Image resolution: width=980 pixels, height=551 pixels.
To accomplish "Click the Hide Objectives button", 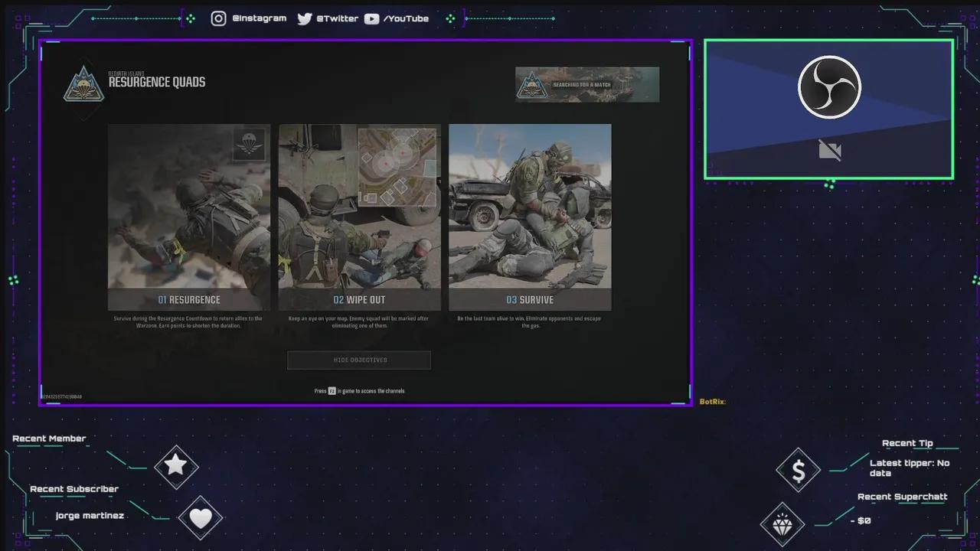I will [359, 360].
